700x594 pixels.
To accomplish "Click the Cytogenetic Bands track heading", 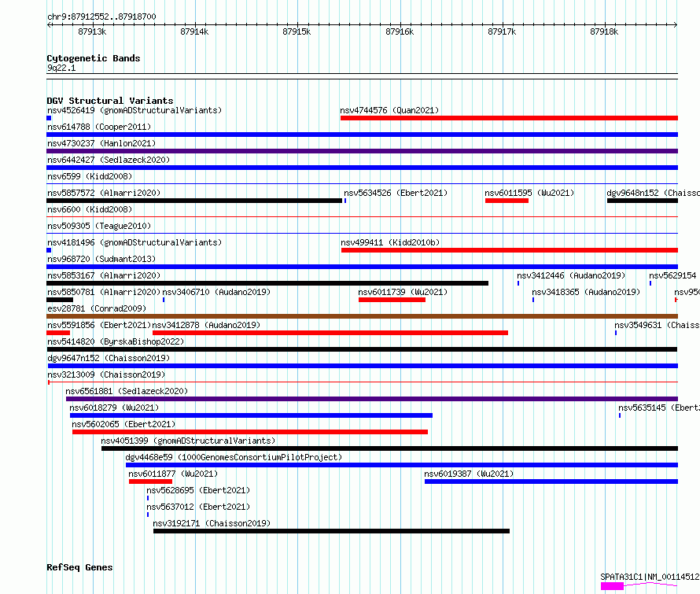I will (94, 58).
